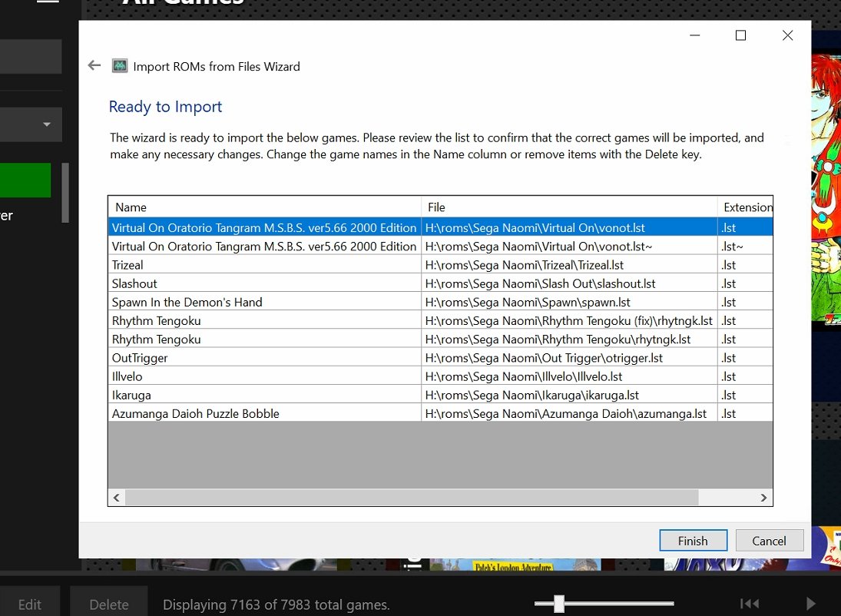The image size is (841, 616).
Task: Sort by the Name column header
Action: tap(265, 207)
